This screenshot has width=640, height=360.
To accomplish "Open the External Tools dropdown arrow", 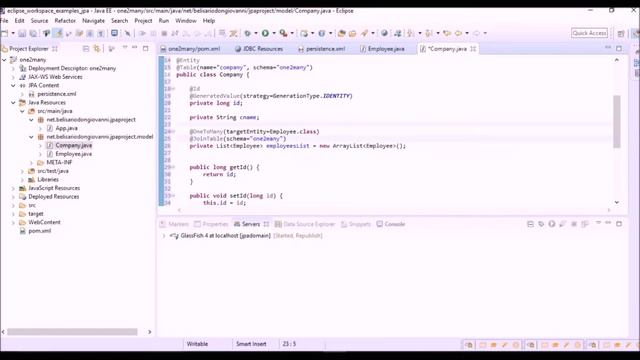I will point(291,33).
